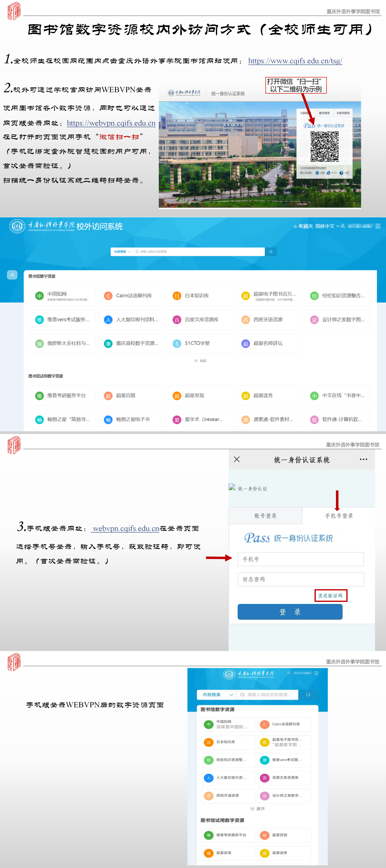
Task: Collapse resource list with 收起
Action: tap(200, 361)
